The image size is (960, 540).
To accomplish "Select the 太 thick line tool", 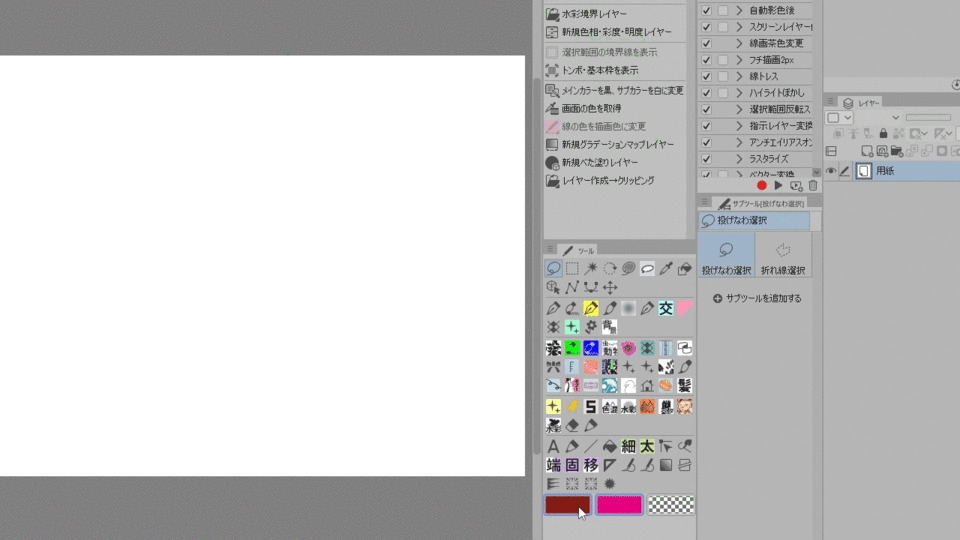I will click(647, 446).
